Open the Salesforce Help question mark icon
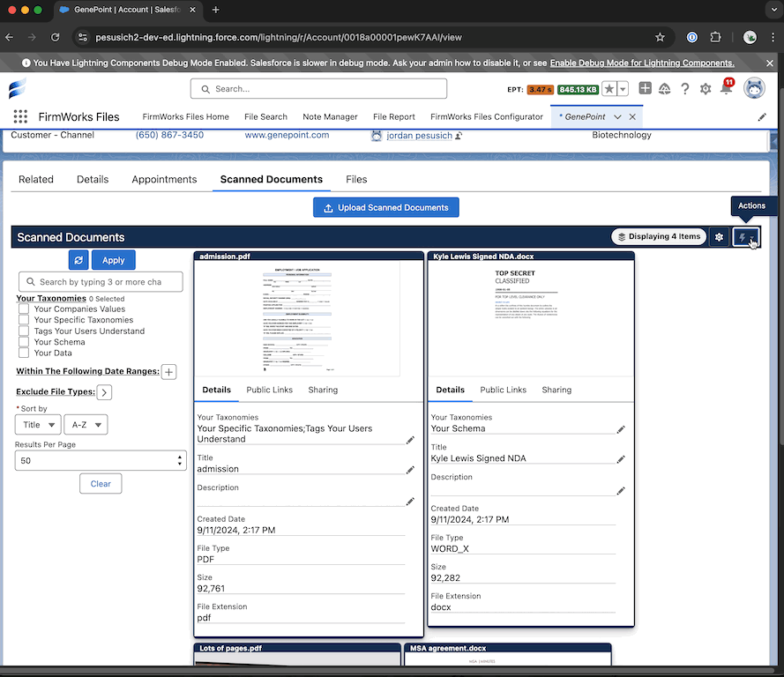This screenshot has width=784, height=677. click(x=685, y=89)
